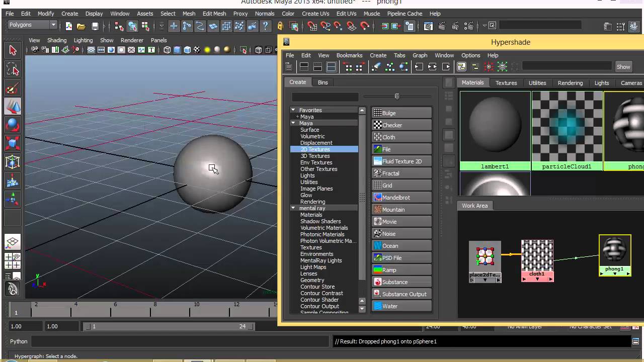644x362 pixels.
Task: Switch to the Textures tab
Action: pos(506,83)
